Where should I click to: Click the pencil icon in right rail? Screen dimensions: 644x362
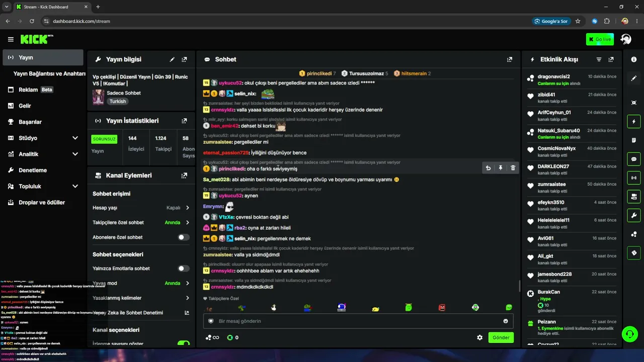[x=634, y=78]
